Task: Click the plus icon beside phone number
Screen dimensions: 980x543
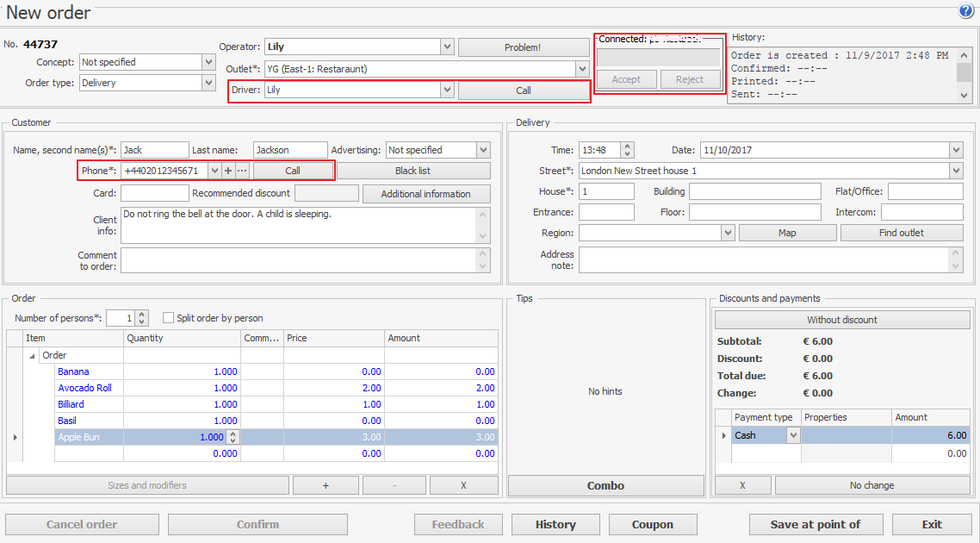Action: click(x=228, y=171)
